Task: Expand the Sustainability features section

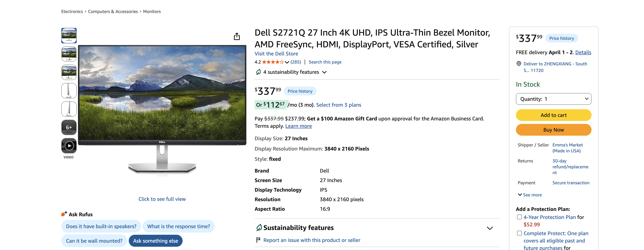Action: click(490, 228)
